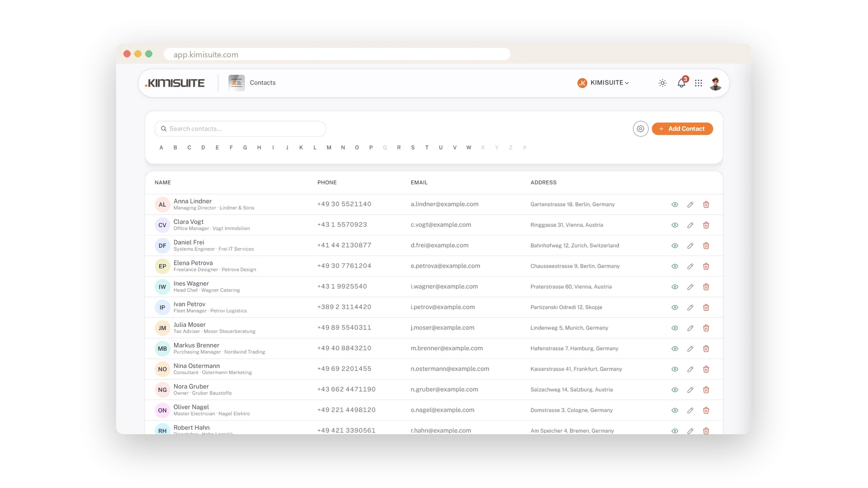Edit Ines Wagner contact
The height and width of the screenshot is (488, 868).
click(690, 287)
